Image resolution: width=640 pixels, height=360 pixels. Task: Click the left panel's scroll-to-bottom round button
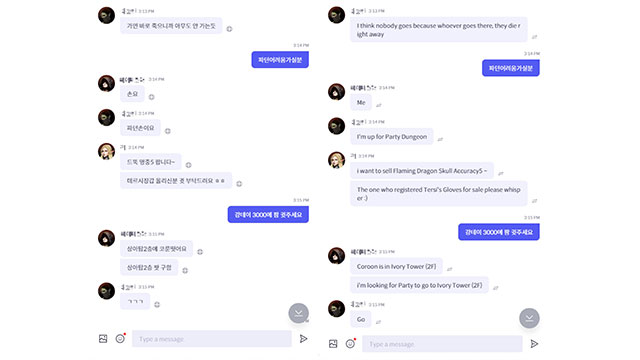(298, 313)
